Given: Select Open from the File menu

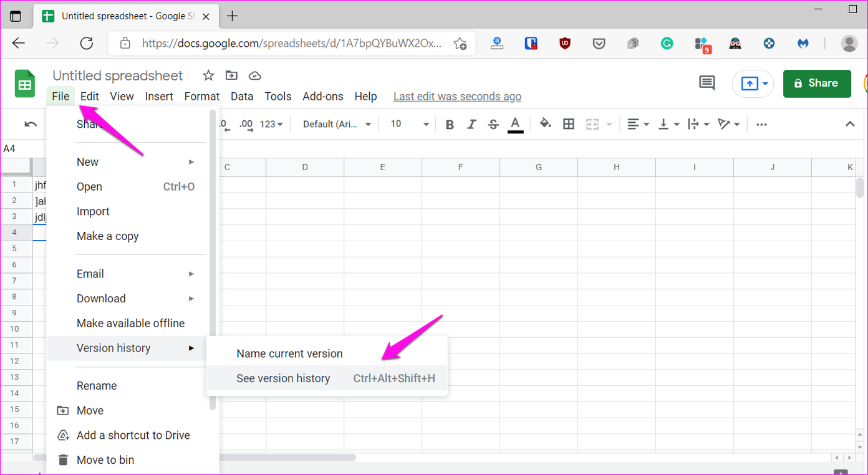Looking at the screenshot, I should pyautogui.click(x=133, y=186).
